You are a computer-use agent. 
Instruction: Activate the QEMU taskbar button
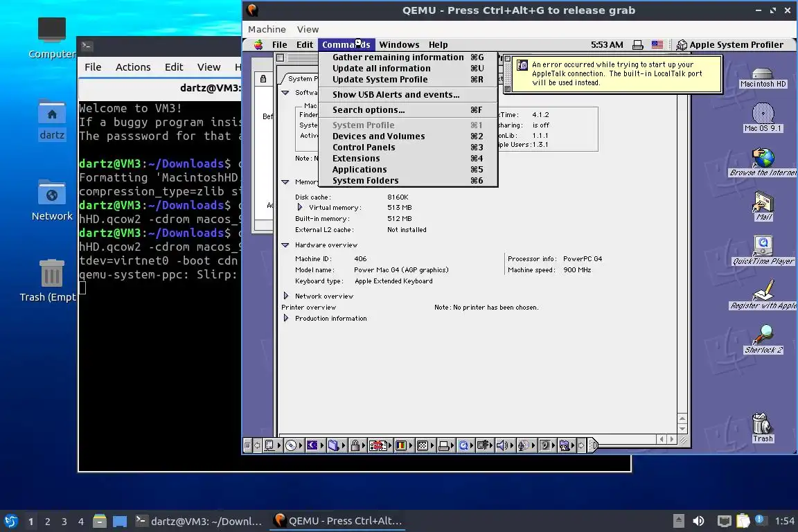click(337, 521)
